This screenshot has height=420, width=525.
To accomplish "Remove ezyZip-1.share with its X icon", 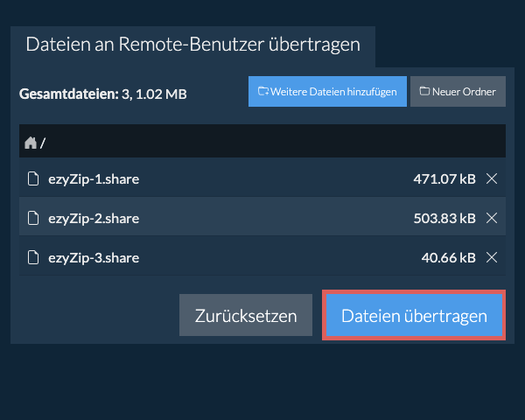I will pyautogui.click(x=492, y=178).
